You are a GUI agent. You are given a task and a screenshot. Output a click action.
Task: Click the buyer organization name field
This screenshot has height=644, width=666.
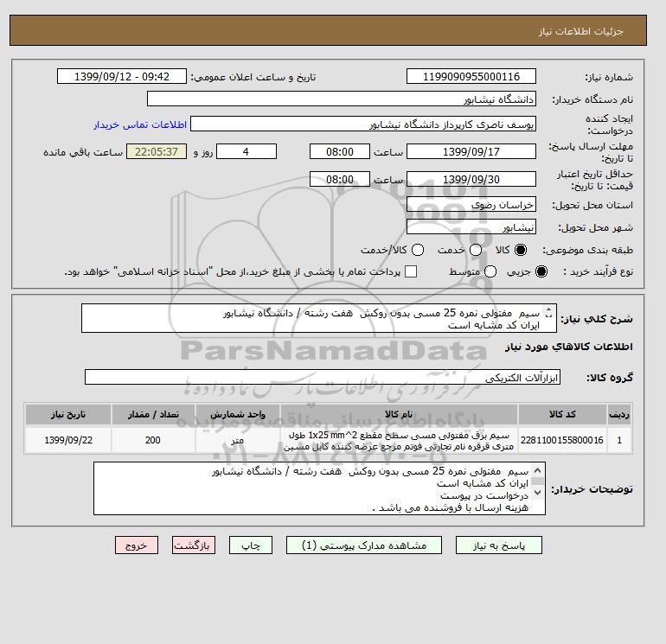click(x=342, y=99)
